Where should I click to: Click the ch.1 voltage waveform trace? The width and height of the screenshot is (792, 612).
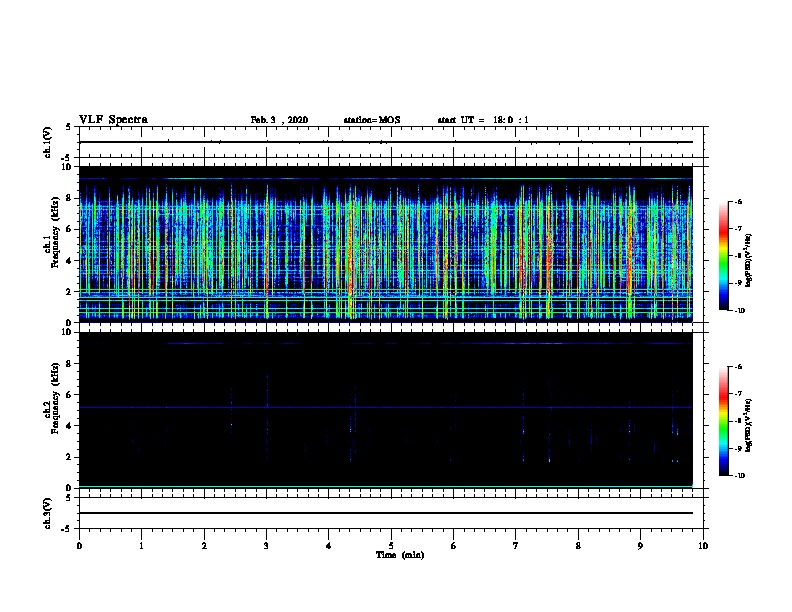coord(386,142)
